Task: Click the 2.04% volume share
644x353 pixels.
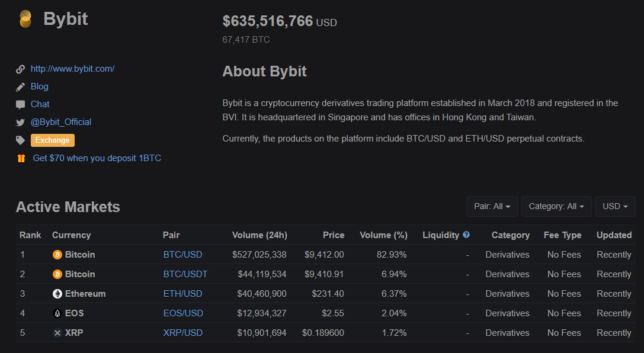Action: click(x=395, y=313)
